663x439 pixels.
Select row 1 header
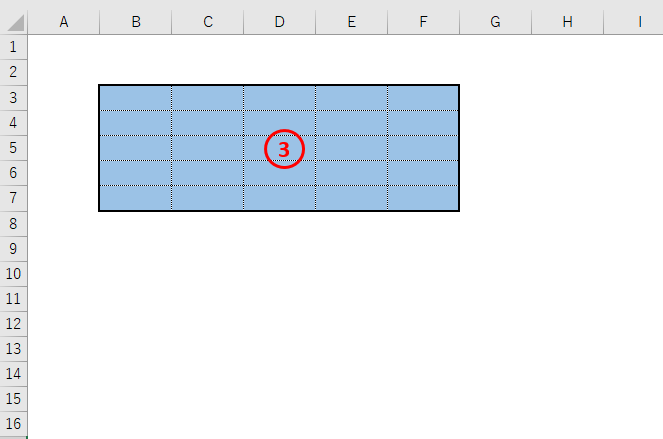[14, 47]
